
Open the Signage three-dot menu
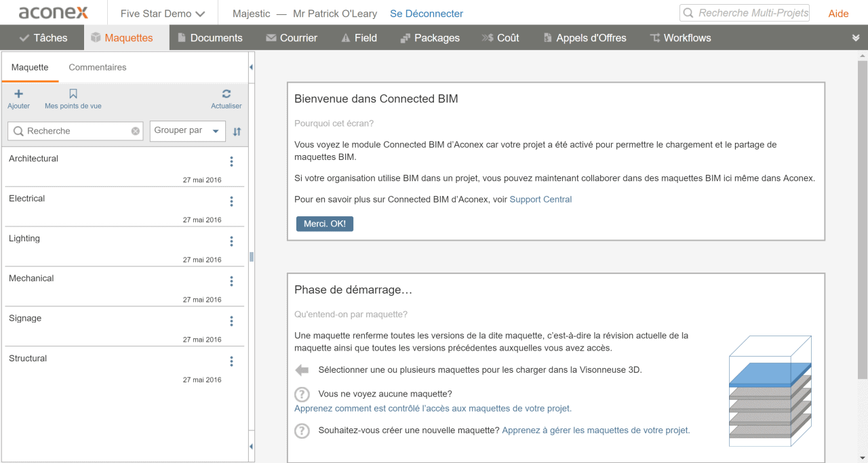pos(231,321)
